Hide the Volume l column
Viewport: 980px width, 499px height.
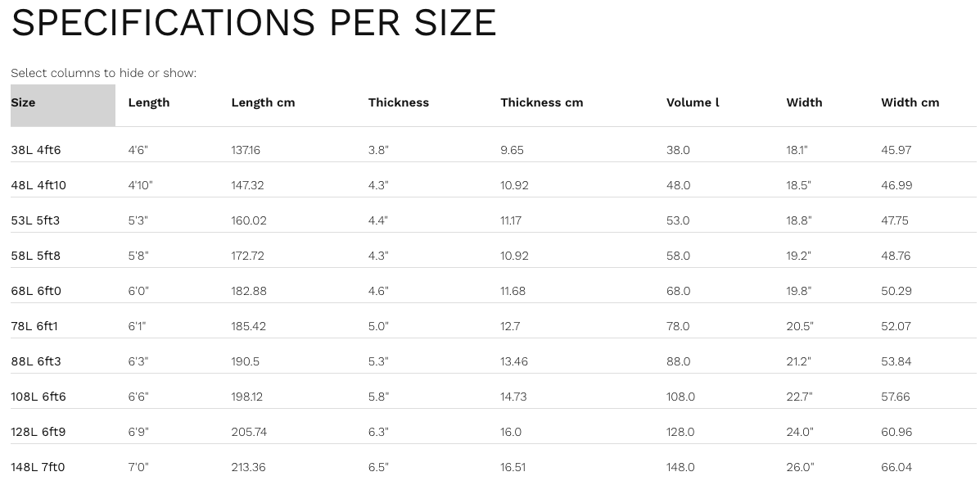693,103
